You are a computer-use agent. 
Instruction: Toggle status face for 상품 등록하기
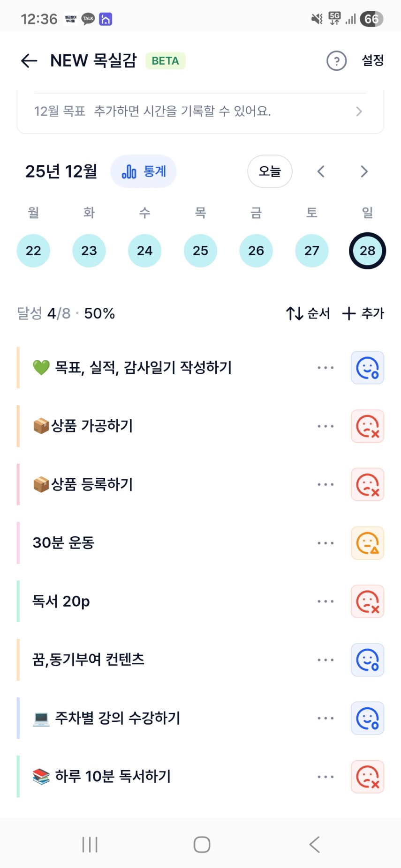(x=367, y=485)
